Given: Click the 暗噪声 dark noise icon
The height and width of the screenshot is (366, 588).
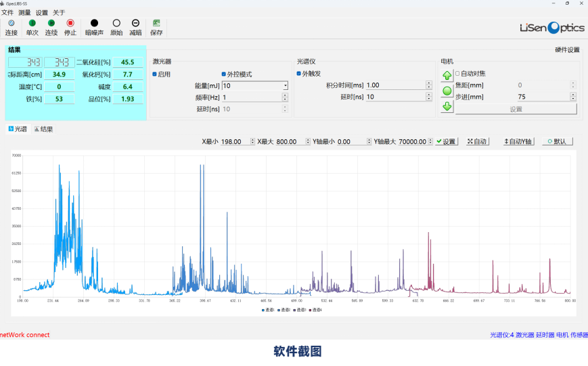Looking at the screenshot, I should coord(94,24).
